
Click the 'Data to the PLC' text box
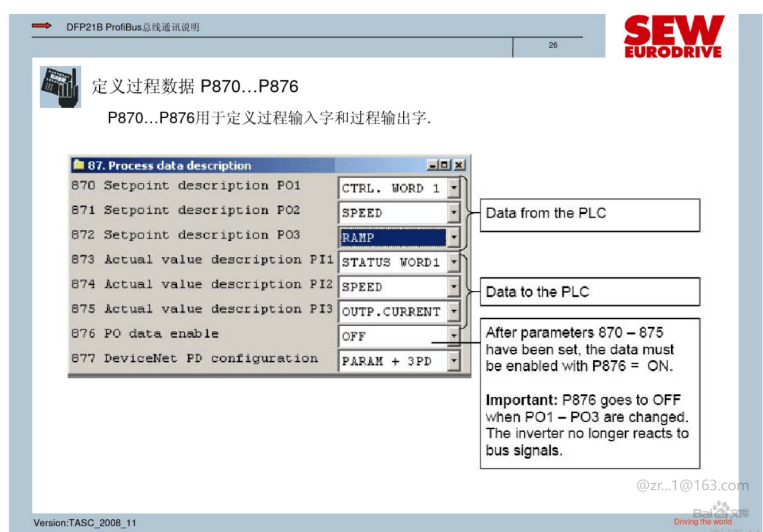pos(590,292)
